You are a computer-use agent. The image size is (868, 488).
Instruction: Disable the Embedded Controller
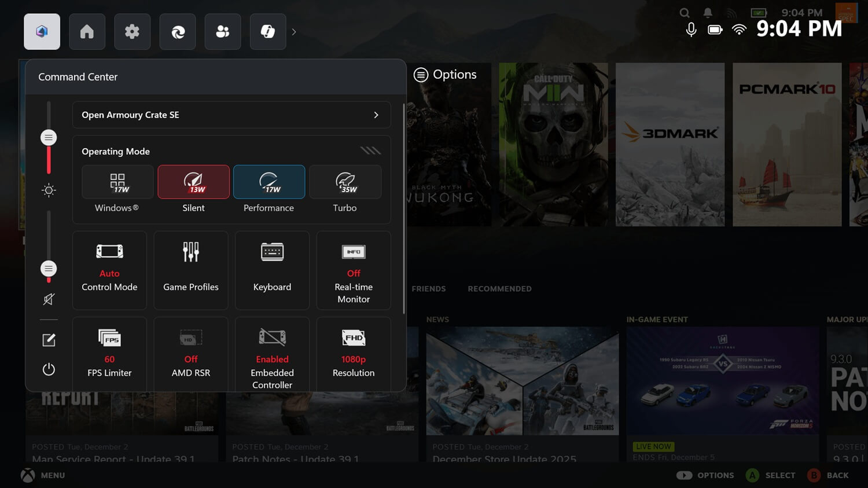[272, 354]
